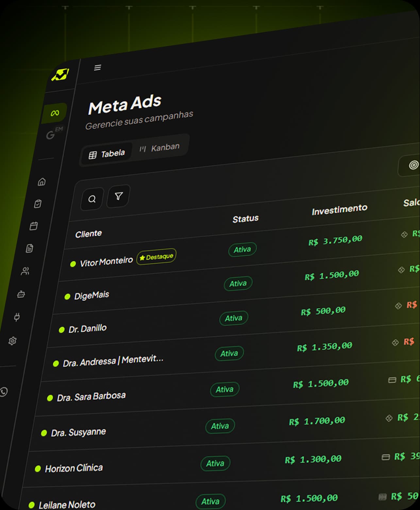Click the Cliente column header

tap(89, 234)
